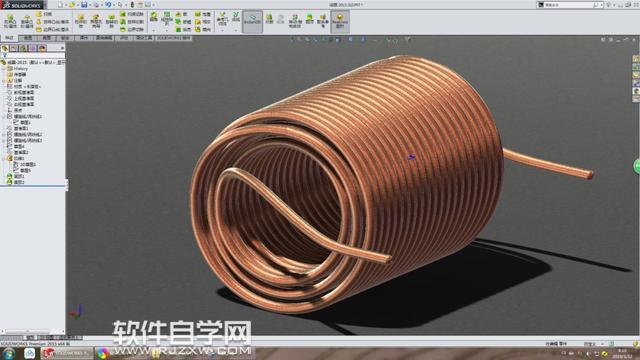Toggle Instant3D mode
The width and height of the screenshot is (640, 360).
253,21
